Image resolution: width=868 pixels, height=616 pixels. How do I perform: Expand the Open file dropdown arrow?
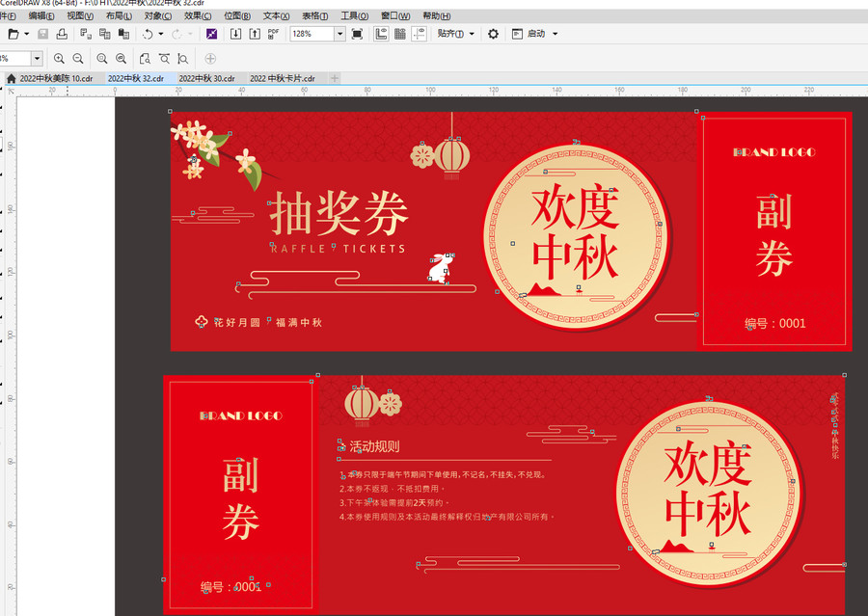(x=27, y=34)
